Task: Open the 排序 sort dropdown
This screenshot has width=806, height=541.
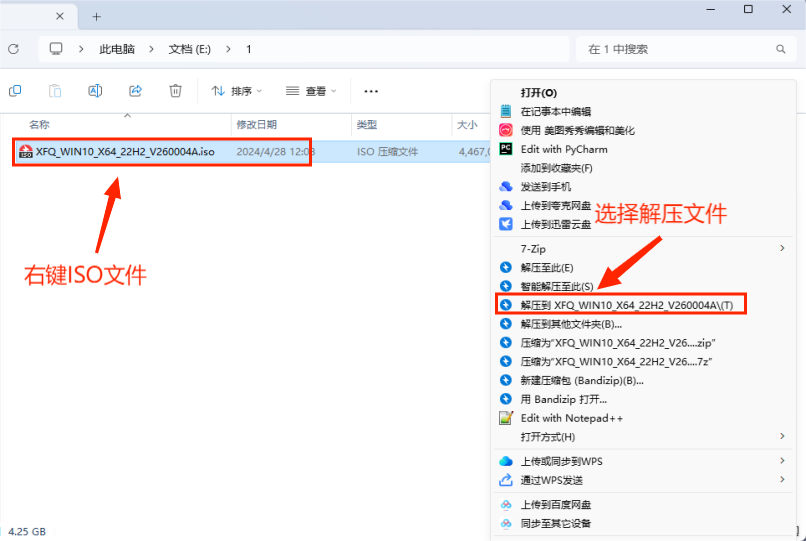Action: [234, 91]
